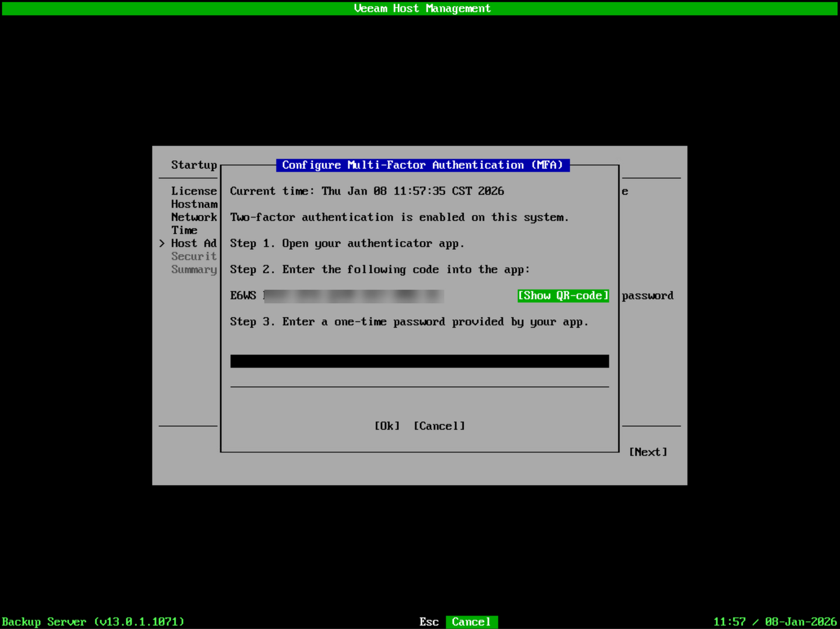This screenshot has height=629, width=840.
Task: Focus the one-time password input field
Action: pos(419,361)
